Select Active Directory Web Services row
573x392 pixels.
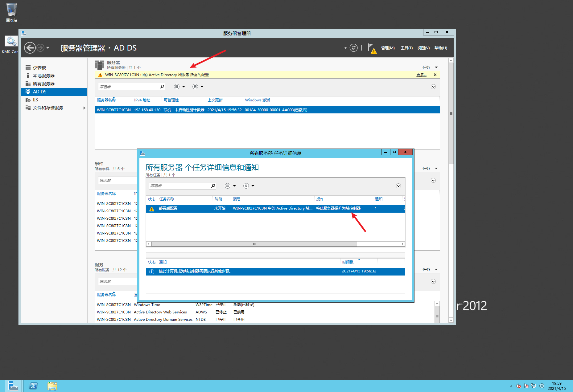point(265,312)
